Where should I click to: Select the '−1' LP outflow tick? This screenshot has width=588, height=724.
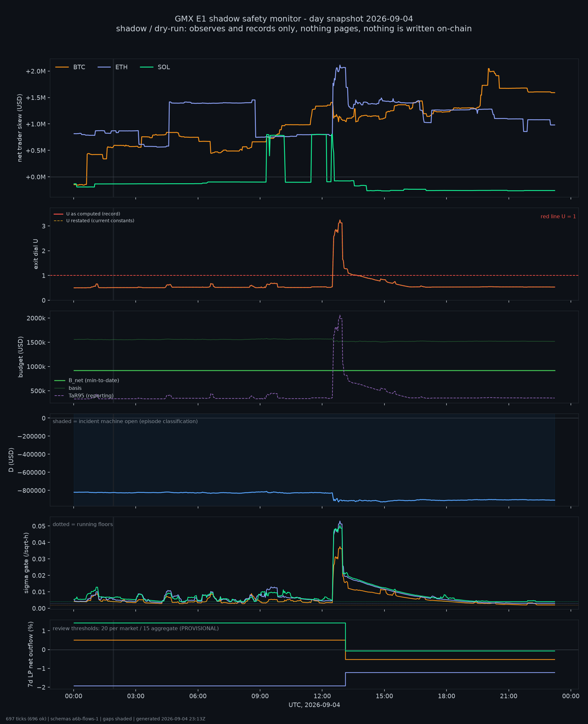pyautogui.click(x=42, y=669)
